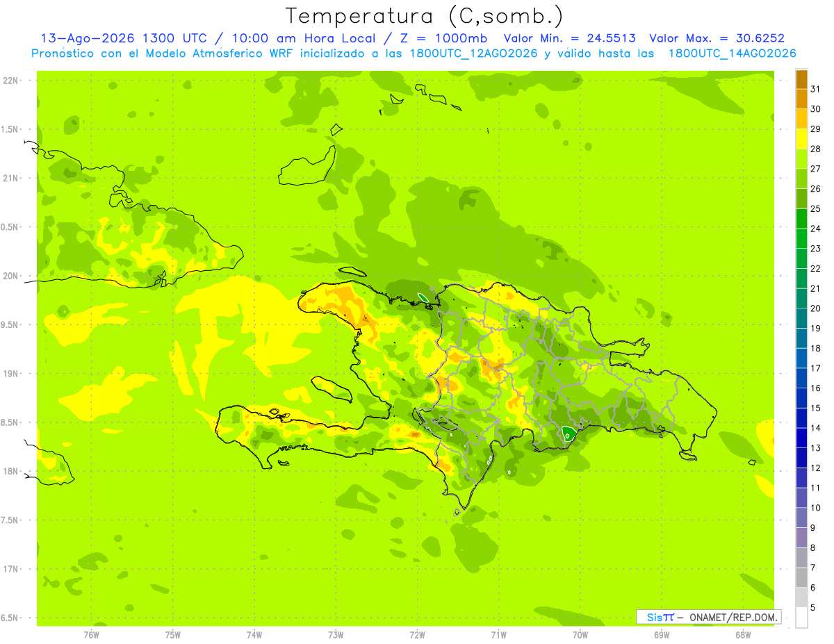Click the "76W" longitude label
The image size is (834, 644).
pos(91,635)
